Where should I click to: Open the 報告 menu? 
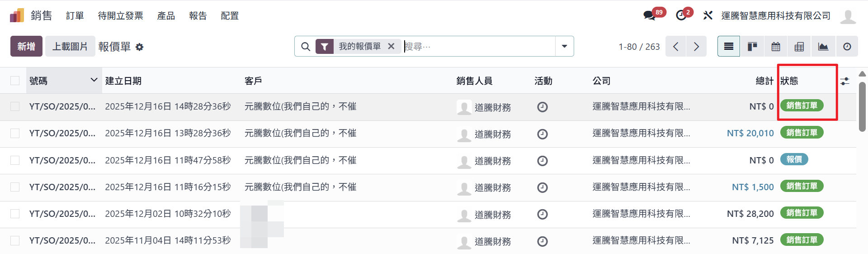(198, 16)
